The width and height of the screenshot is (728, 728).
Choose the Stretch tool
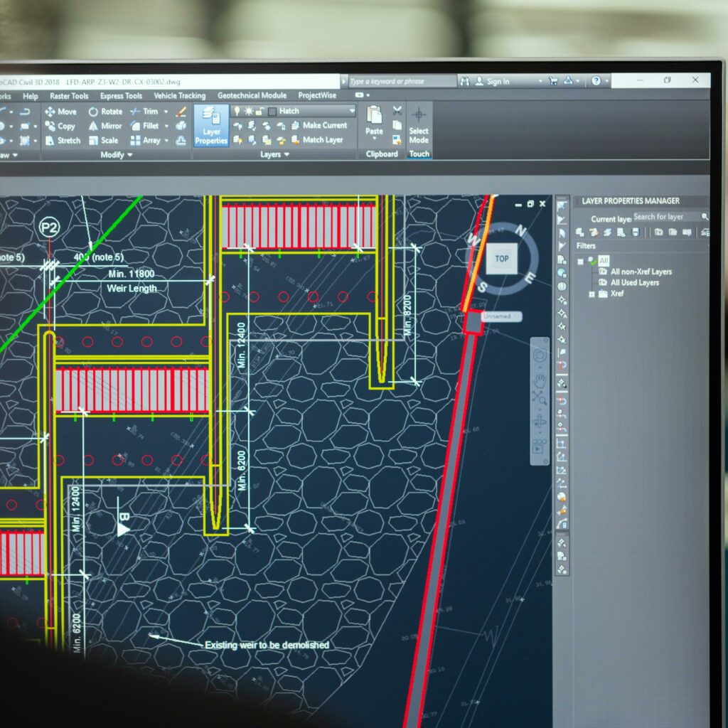coord(62,141)
